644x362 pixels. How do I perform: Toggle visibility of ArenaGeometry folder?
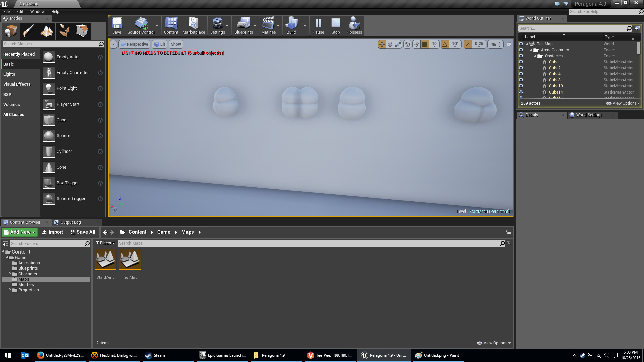tap(521, 50)
